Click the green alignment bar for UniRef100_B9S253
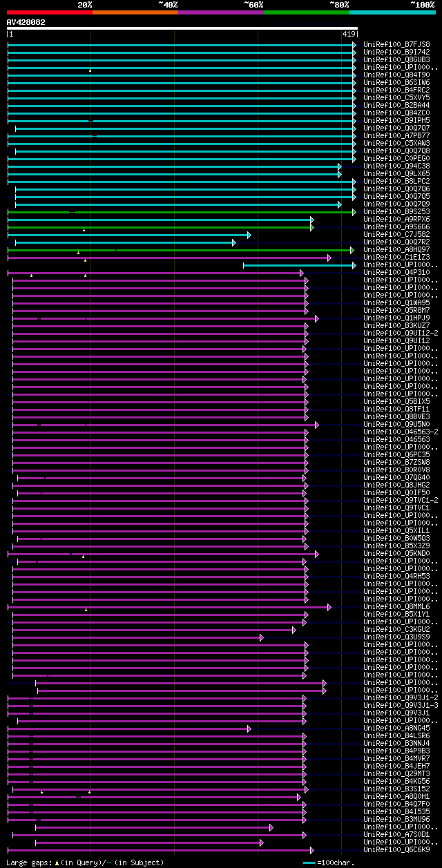This screenshot has width=442, height=868. (182, 212)
